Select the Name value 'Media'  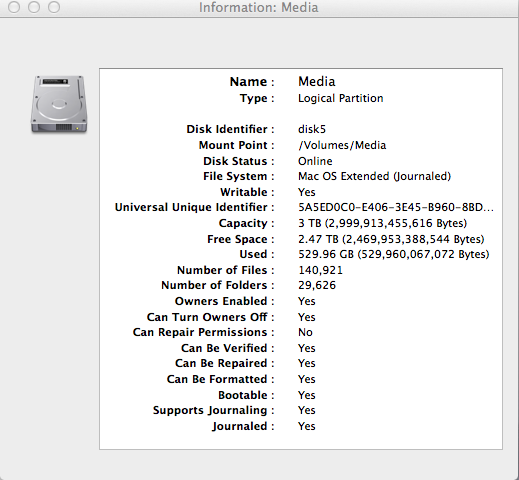pyautogui.click(x=317, y=82)
